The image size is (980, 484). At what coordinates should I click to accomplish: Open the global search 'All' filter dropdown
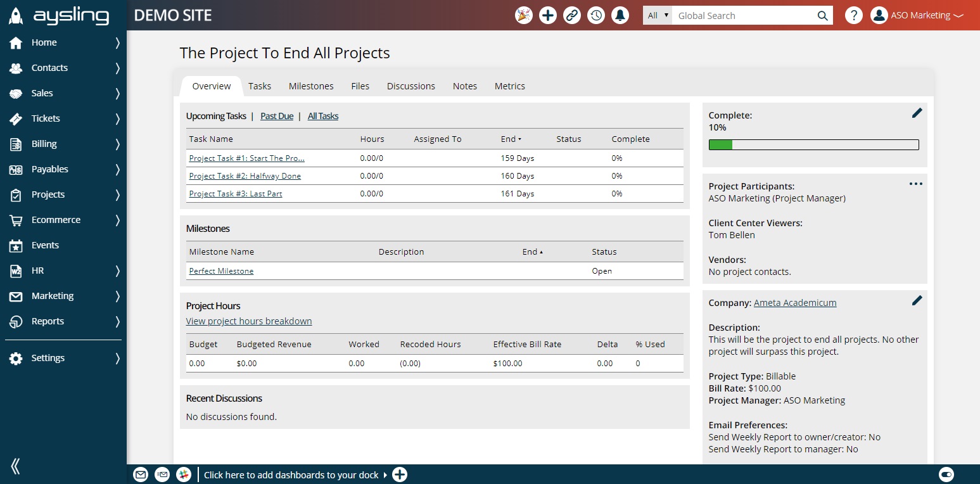[658, 15]
